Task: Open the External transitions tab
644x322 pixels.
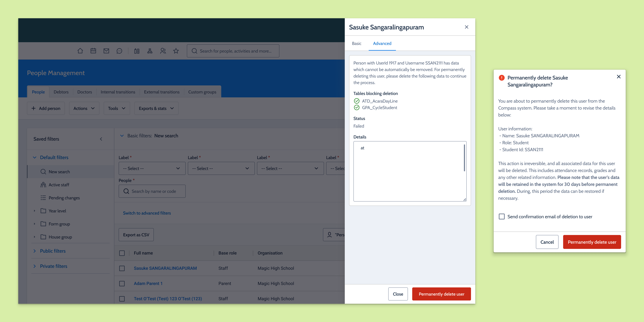Action: (162, 92)
